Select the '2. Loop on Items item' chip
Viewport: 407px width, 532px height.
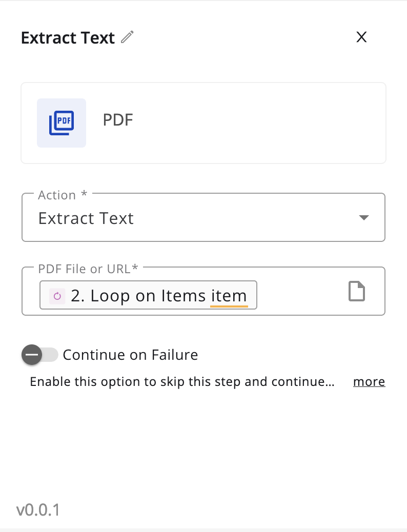tap(148, 295)
